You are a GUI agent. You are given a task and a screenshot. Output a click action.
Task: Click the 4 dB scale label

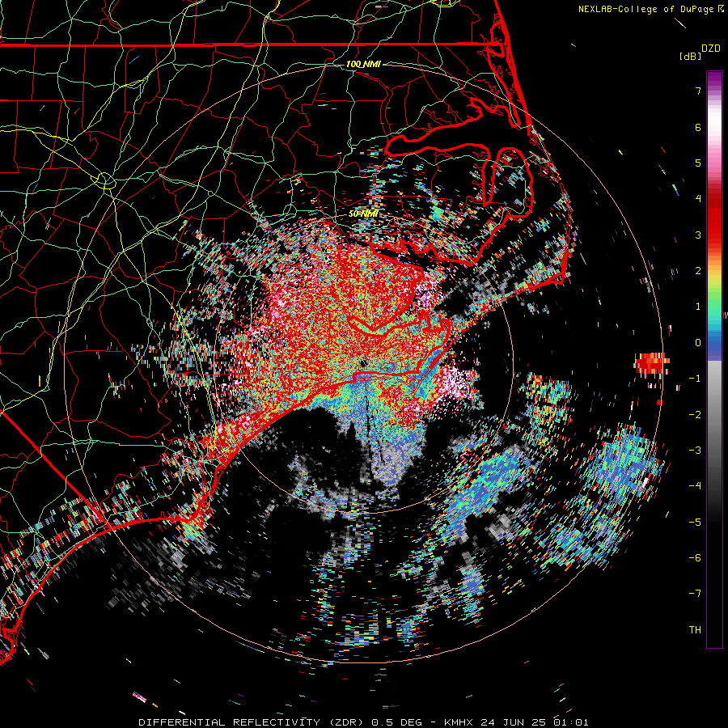(x=698, y=199)
